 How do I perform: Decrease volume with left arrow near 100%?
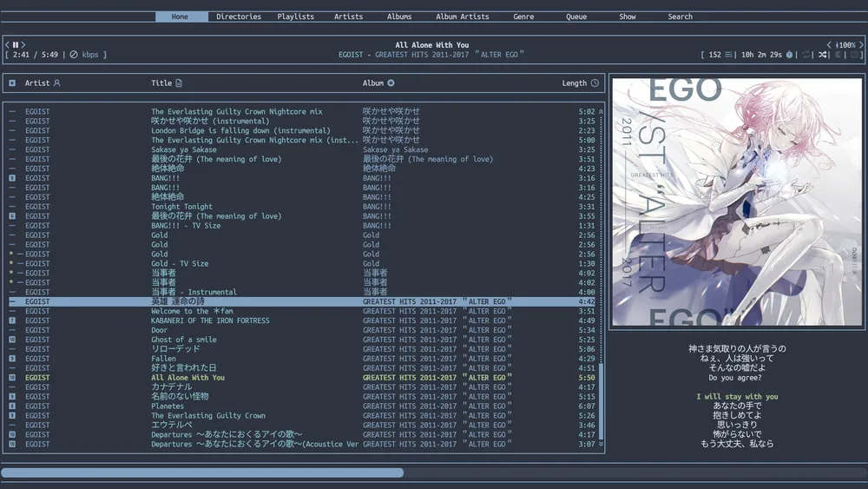point(828,45)
